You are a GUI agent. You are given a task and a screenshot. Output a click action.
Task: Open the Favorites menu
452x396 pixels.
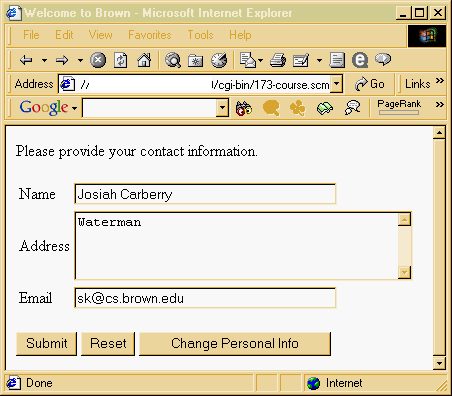point(150,35)
